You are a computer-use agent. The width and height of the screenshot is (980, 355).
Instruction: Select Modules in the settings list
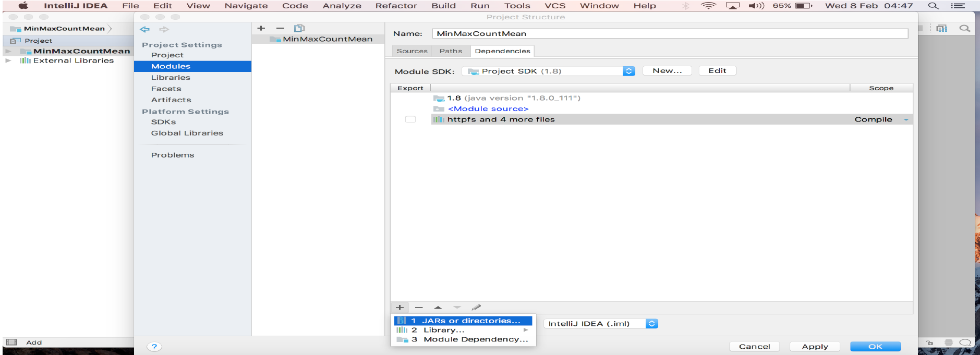tap(192, 66)
